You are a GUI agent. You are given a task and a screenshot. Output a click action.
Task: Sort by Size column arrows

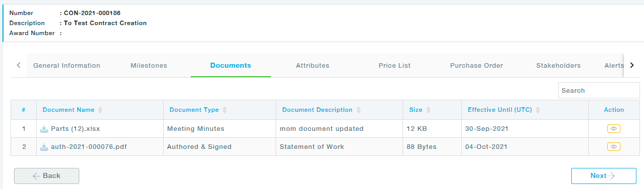coord(428,110)
